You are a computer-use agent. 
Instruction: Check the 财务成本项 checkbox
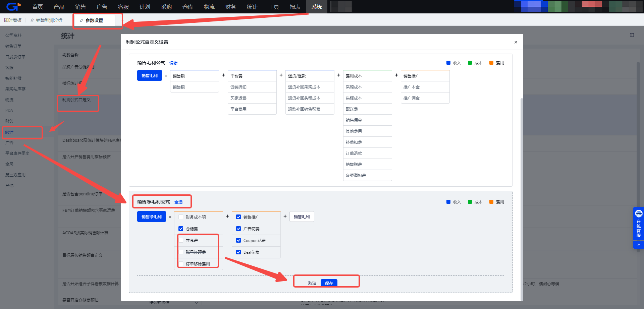pos(181,217)
